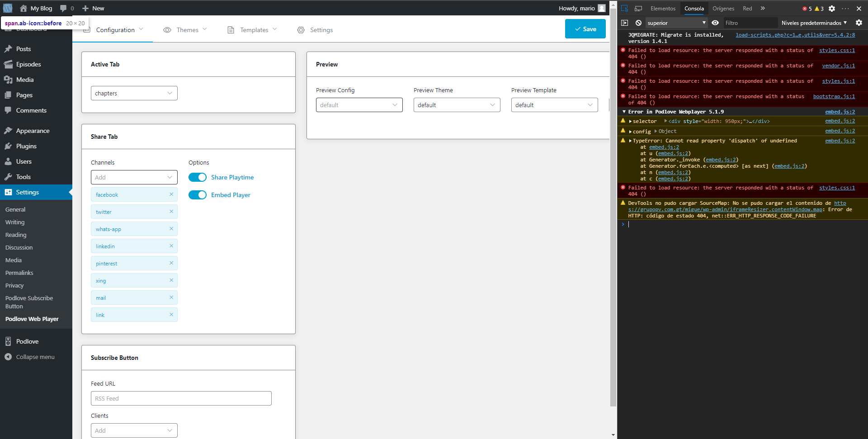Open Podlove Subscribe Button settings
The height and width of the screenshot is (439, 868).
point(29,302)
